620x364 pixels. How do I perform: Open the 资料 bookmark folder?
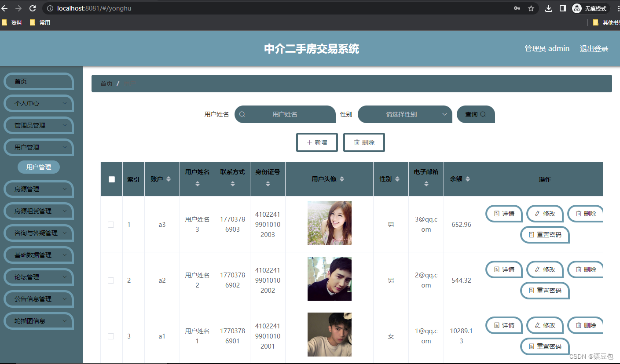click(x=12, y=22)
